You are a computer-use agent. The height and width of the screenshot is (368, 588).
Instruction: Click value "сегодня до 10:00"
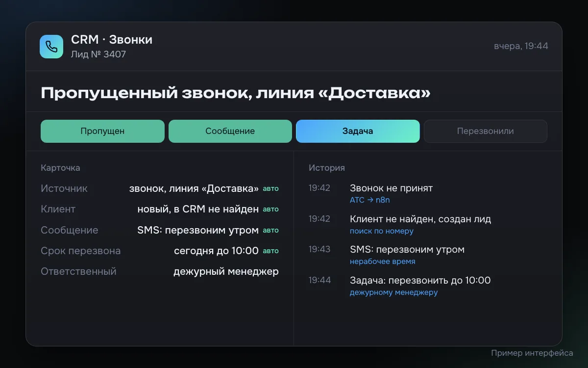coord(216,251)
